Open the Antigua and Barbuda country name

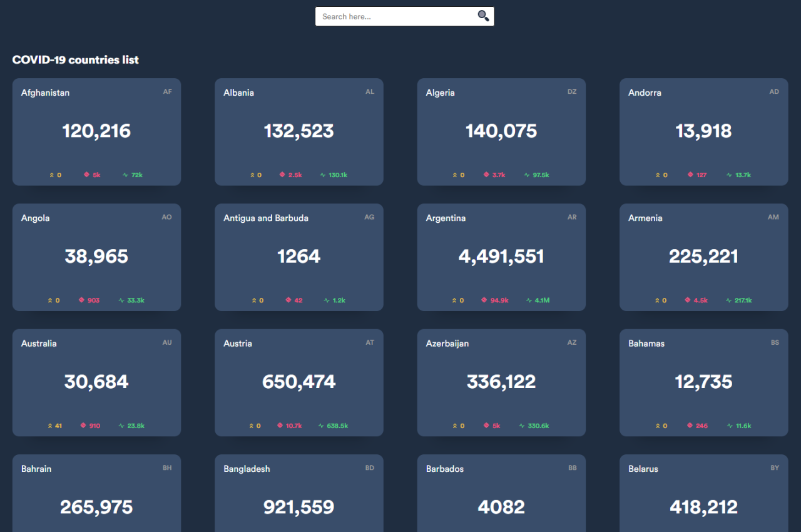[265, 218]
